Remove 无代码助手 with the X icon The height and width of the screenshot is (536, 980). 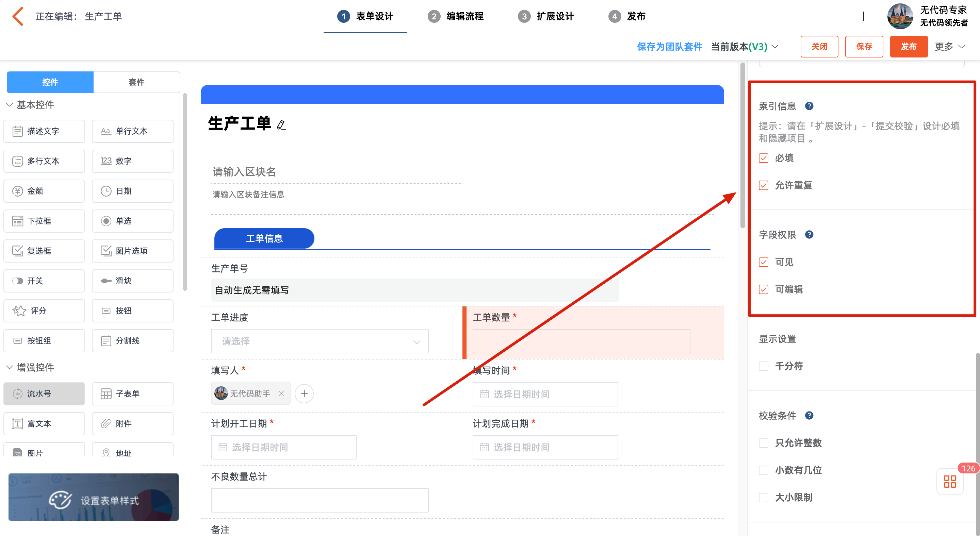click(281, 393)
